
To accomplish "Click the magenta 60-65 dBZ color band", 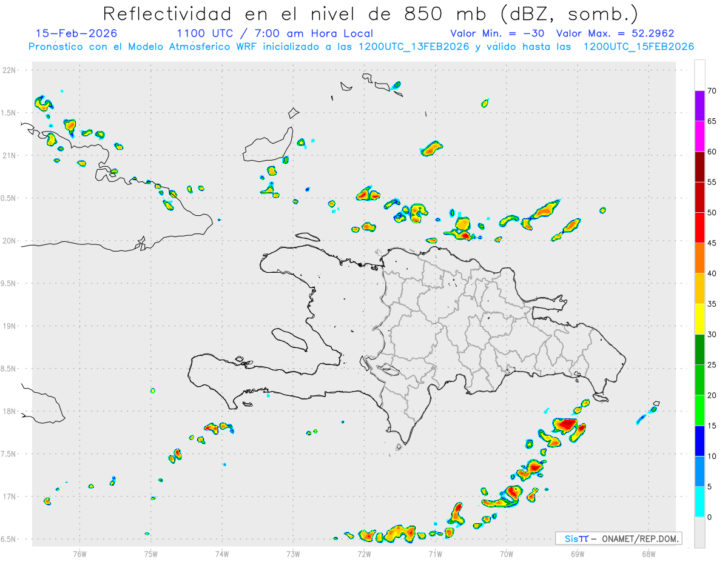I will [700, 136].
